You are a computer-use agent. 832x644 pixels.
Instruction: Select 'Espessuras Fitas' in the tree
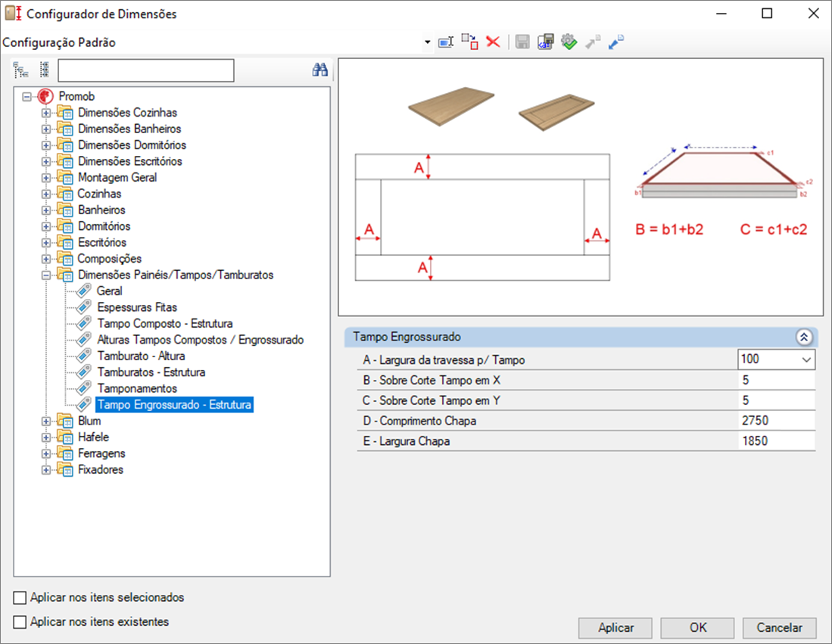(x=136, y=307)
